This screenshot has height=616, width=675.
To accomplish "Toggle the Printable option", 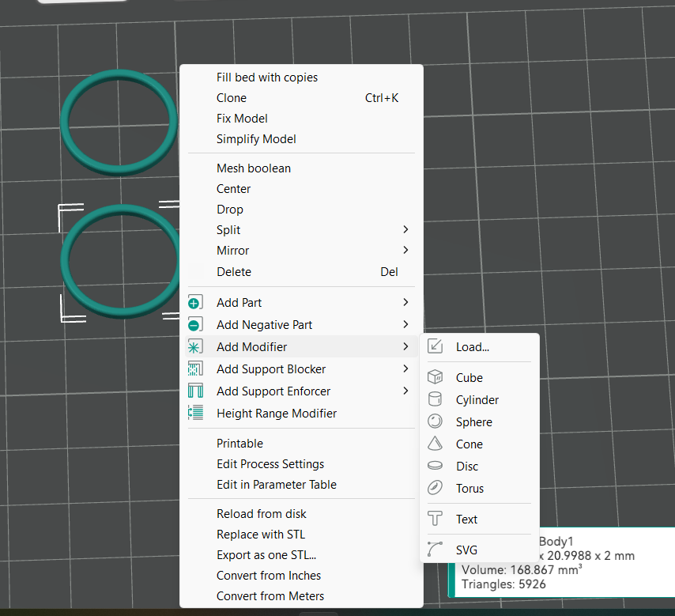I will coord(239,444).
